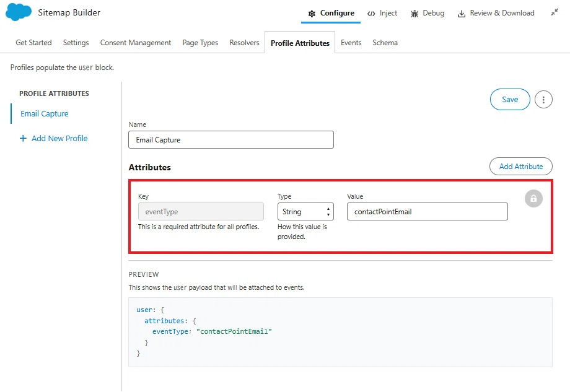
Task: Click the Add Attribute button
Action: (x=520, y=167)
